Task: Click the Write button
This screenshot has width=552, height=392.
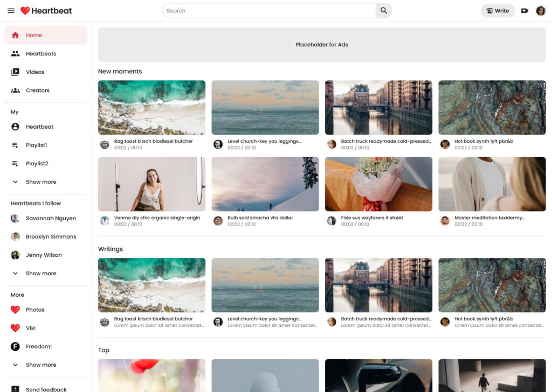Action: (498, 11)
